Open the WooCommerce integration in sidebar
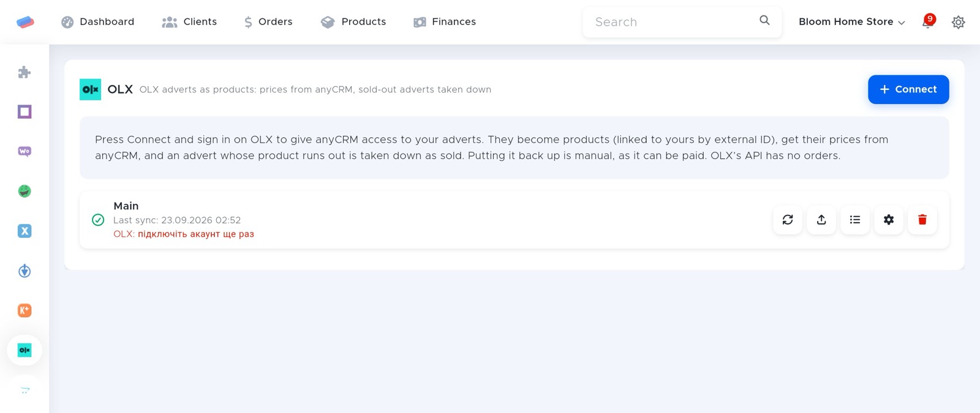The width and height of the screenshot is (980, 413). click(x=24, y=151)
